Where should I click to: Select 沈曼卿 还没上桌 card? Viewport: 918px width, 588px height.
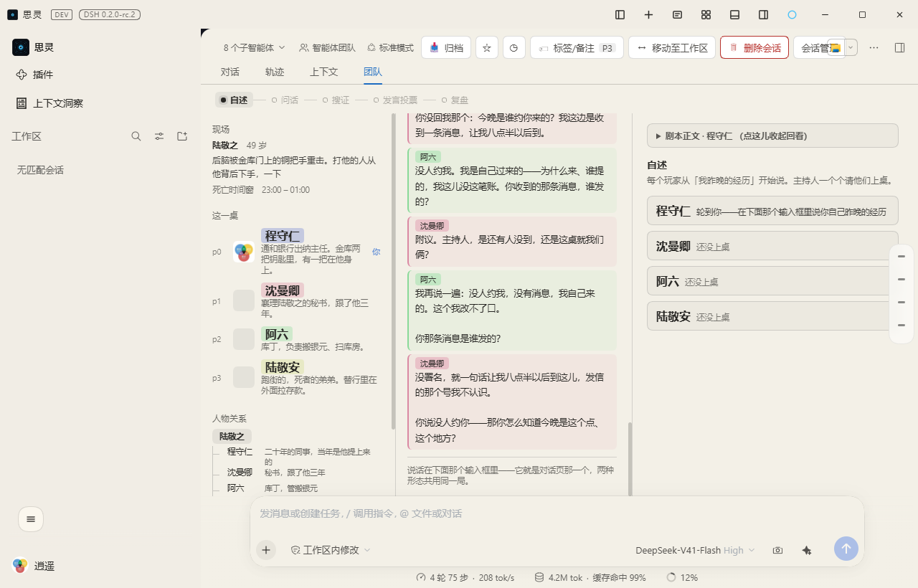click(x=772, y=246)
